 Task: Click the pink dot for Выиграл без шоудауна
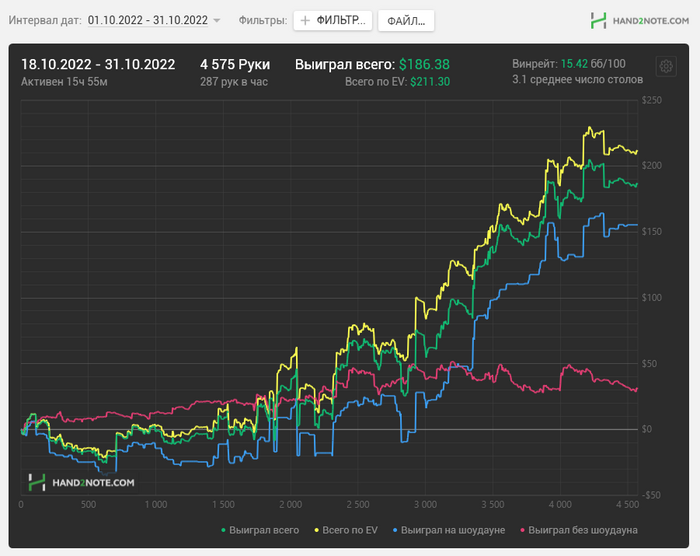click(522, 530)
